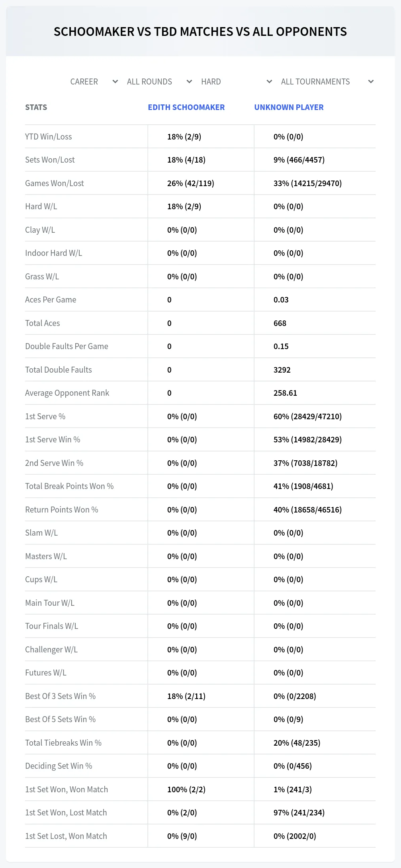Image resolution: width=401 pixels, height=868 pixels.
Task: Click the Games Won/Lost value 26% (42/119)
Action: [x=191, y=183]
